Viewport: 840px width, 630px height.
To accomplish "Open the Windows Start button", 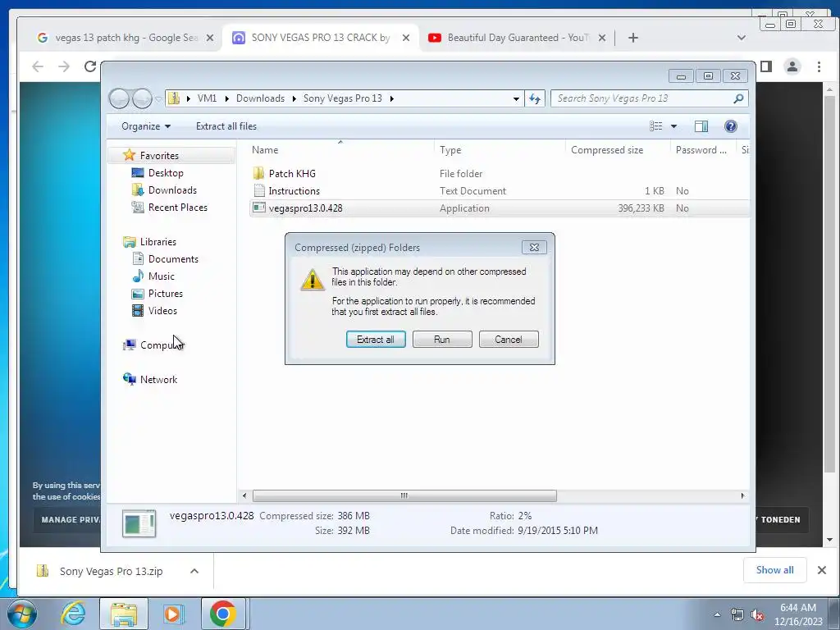I will [x=22, y=614].
